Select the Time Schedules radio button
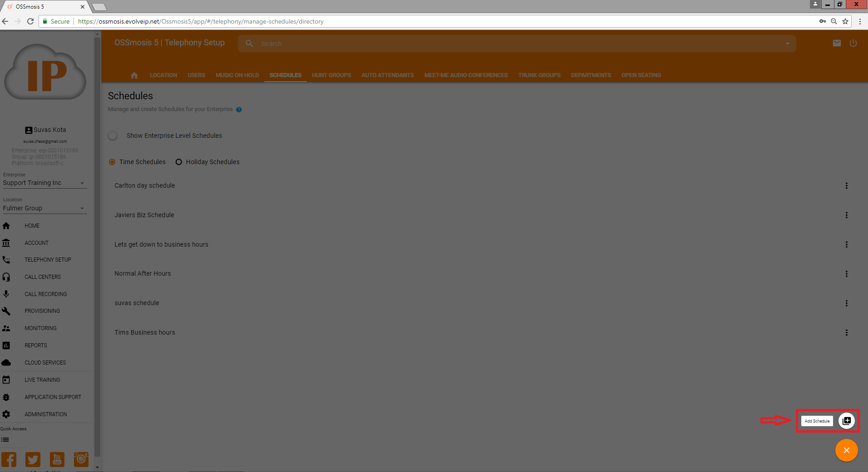 click(112, 162)
